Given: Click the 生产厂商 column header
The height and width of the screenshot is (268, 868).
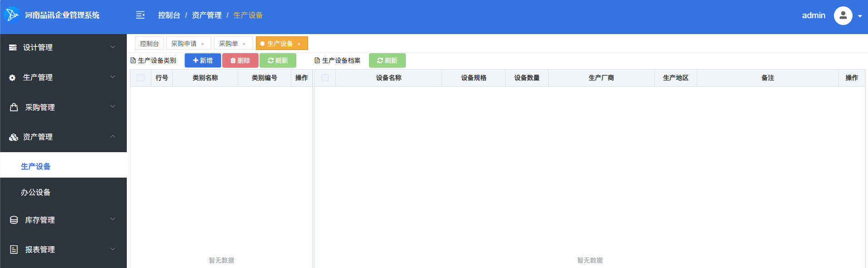Looking at the screenshot, I should (x=601, y=78).
